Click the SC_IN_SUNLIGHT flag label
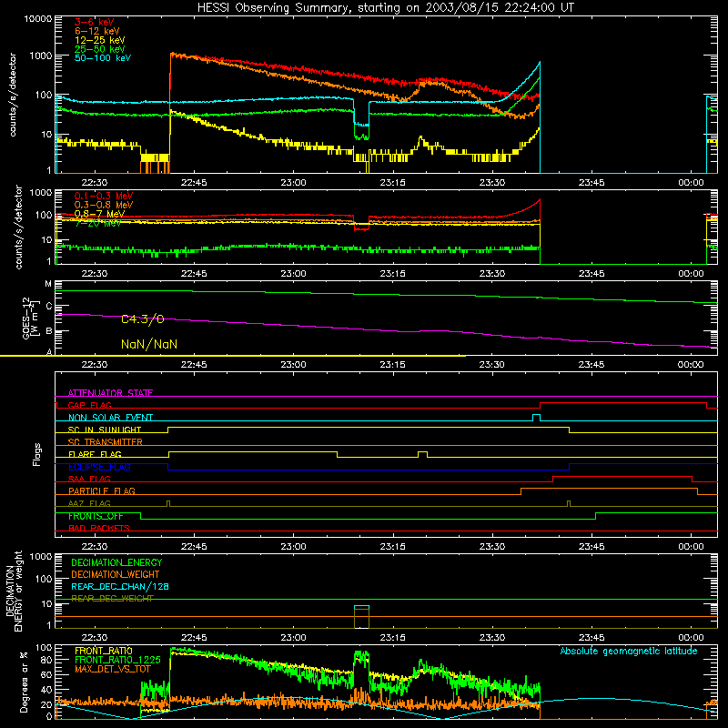 coord(105,430)
